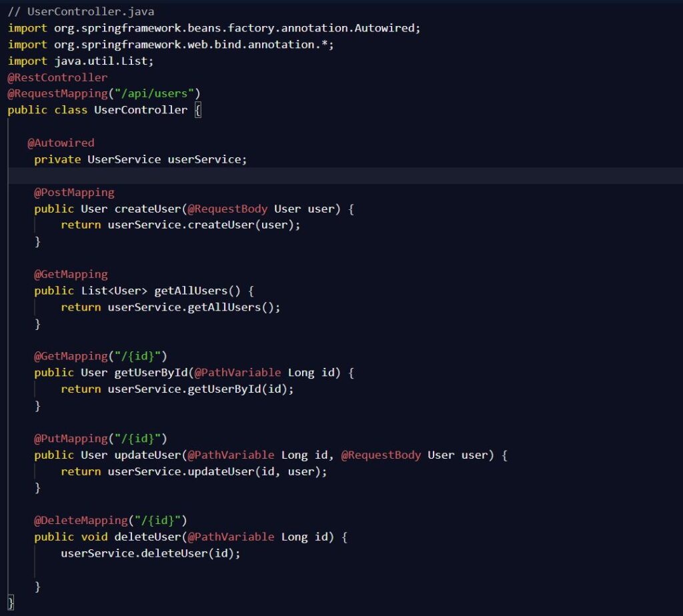Click @RequestBody in the updateUser signature
This screenshot has width=683, height=616.
[381, 455]
